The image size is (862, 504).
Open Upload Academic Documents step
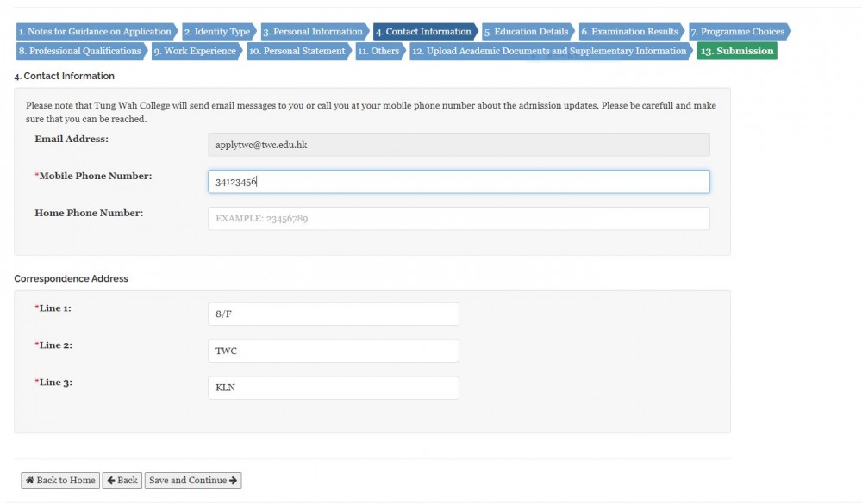point(549,51)
